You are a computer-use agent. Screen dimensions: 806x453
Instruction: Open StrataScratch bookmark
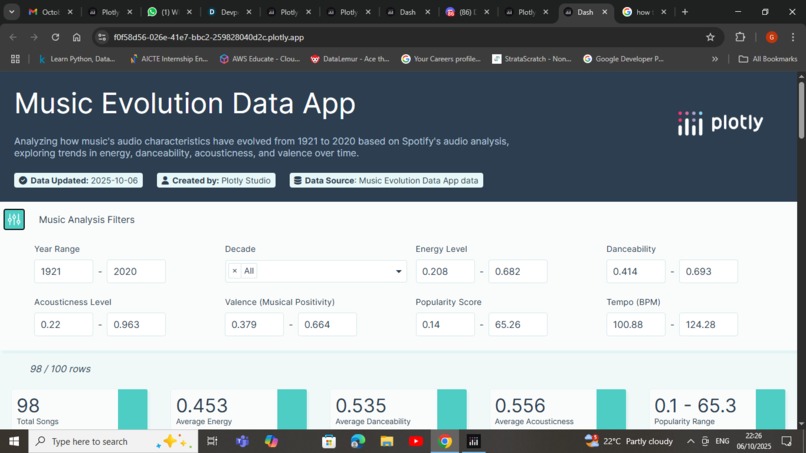click(532, 59)
